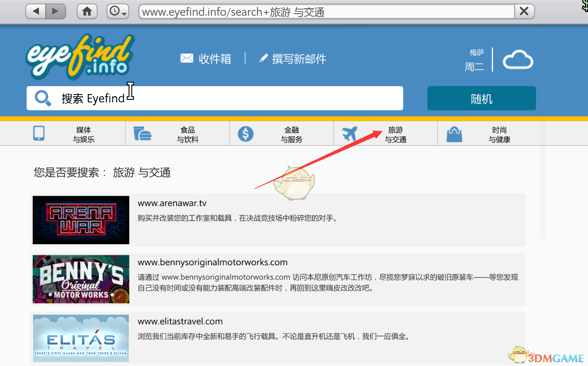Go back with the browser back arrow
Screen dimensions: 588x366
(36, 11)
